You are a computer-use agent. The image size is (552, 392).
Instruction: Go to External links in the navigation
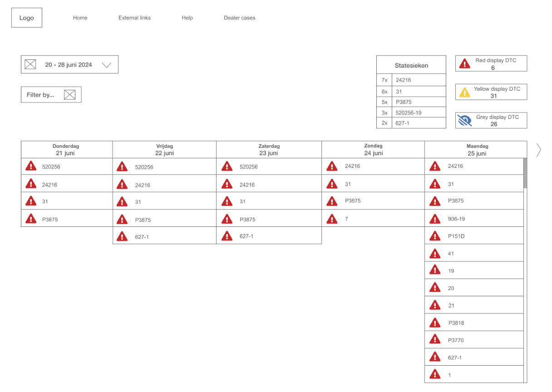coord(134,18)
